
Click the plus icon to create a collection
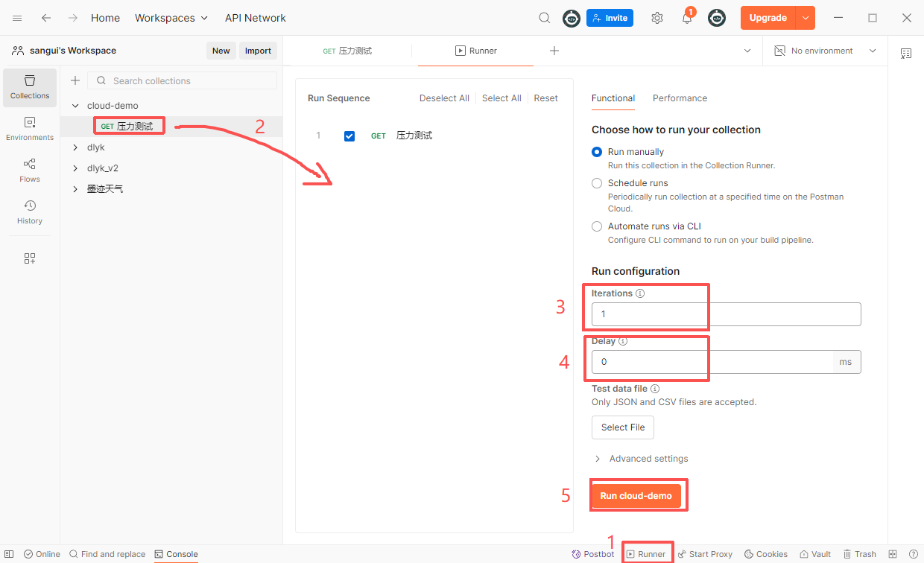(75, 80)
